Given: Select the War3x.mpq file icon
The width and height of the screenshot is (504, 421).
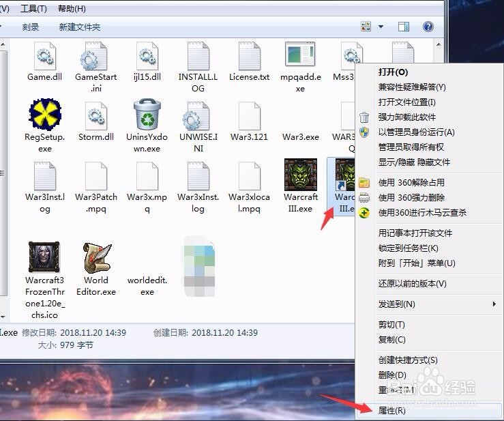Looking at the screenshot, I should click(x=147, y=176).
